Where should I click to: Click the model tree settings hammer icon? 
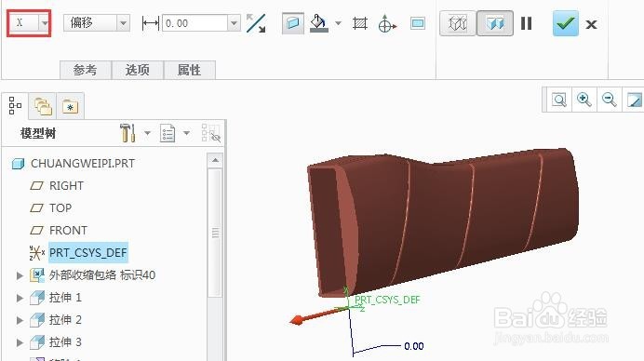click(127, 133)
